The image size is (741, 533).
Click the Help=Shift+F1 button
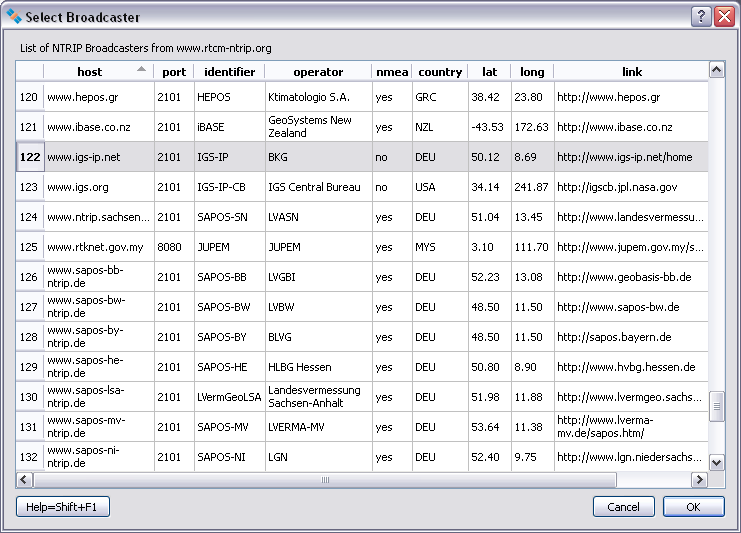click(x=63, y=507)
